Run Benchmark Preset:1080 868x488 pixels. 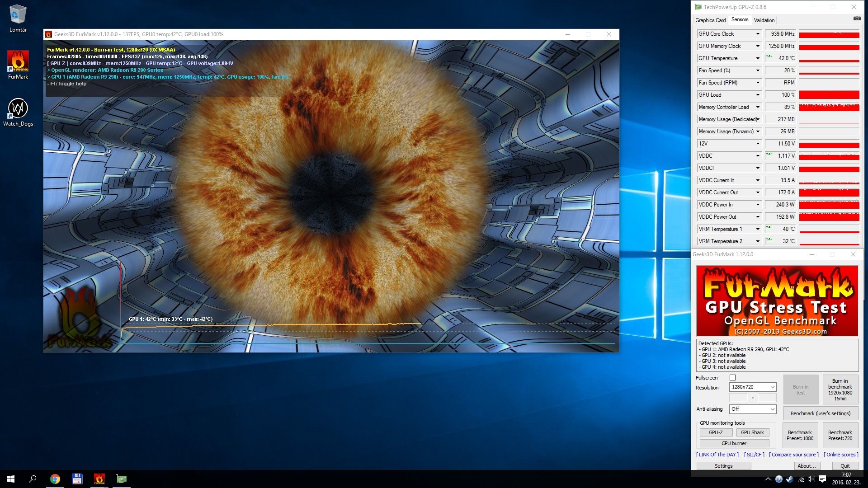click(x=800, y=436)
